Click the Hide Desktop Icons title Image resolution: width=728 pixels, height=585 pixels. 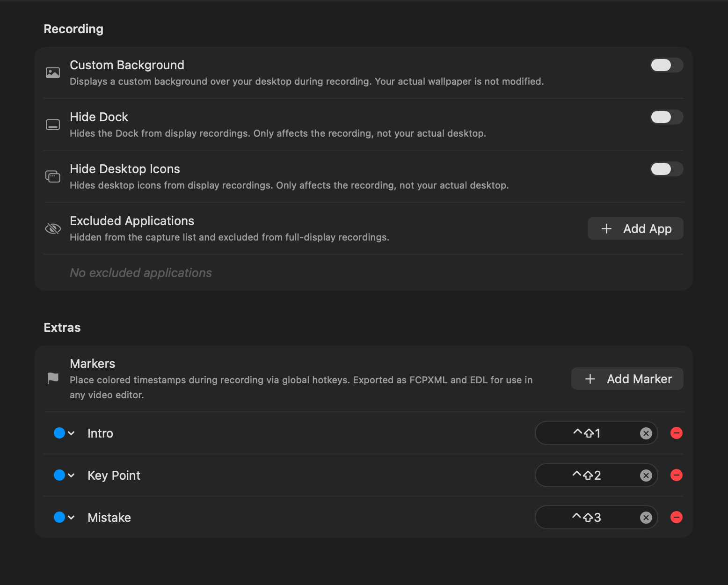(125, 169)
